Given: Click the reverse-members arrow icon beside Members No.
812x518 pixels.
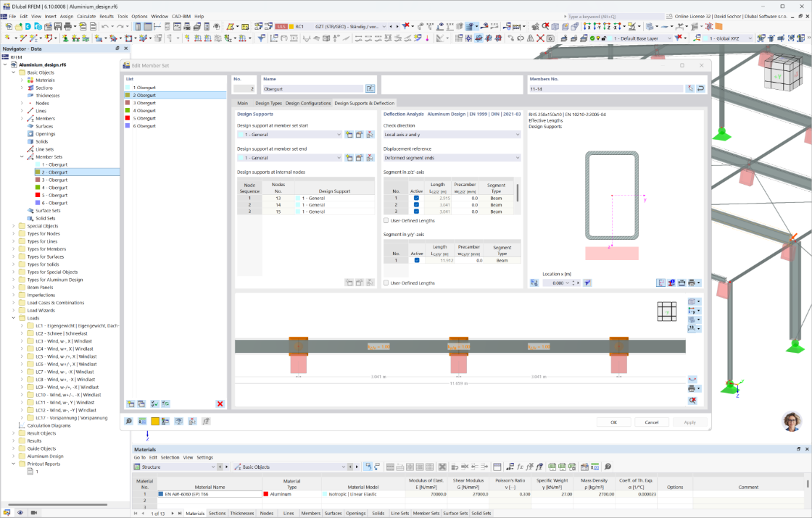Looking at the screenshot, I should (x=700, y=88).
